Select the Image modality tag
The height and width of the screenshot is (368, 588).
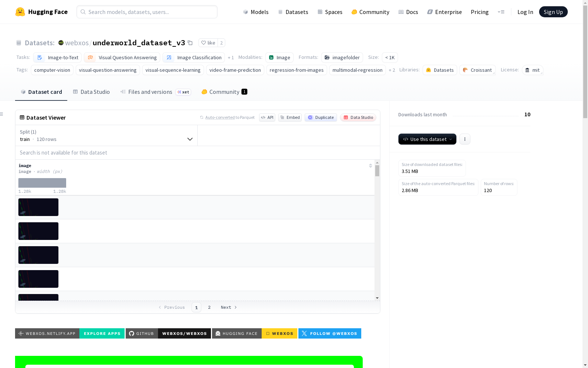point(279,57)
